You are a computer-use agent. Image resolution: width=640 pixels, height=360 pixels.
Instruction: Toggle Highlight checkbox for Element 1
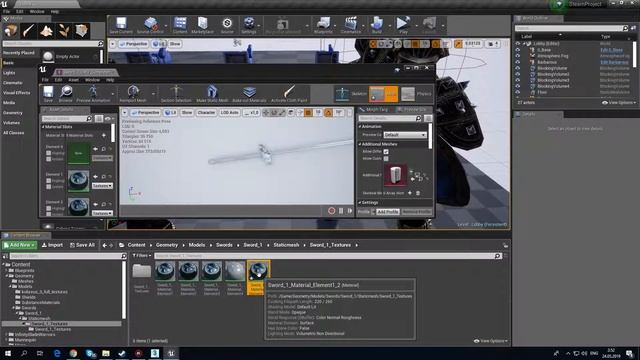click(x=49, y=180)
